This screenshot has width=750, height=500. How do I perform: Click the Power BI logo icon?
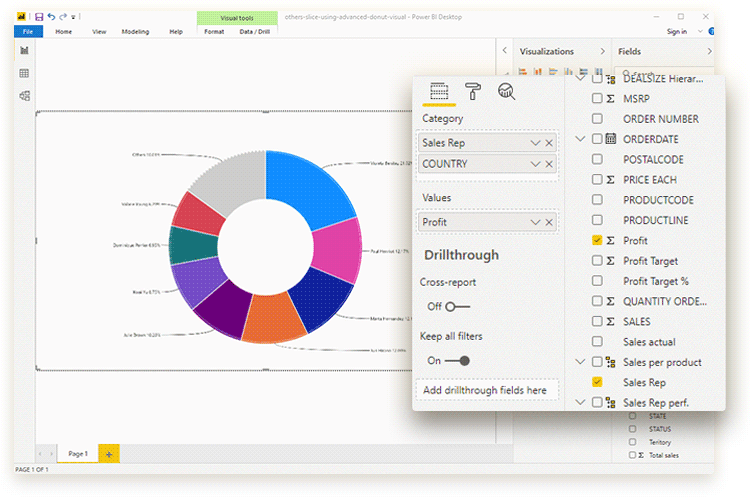[22, 17]
